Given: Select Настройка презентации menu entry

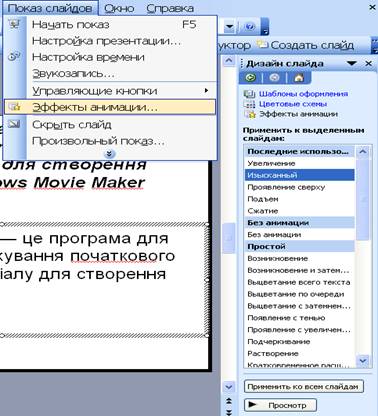Looking at the screenshot, I should click(x=110, y=41).
